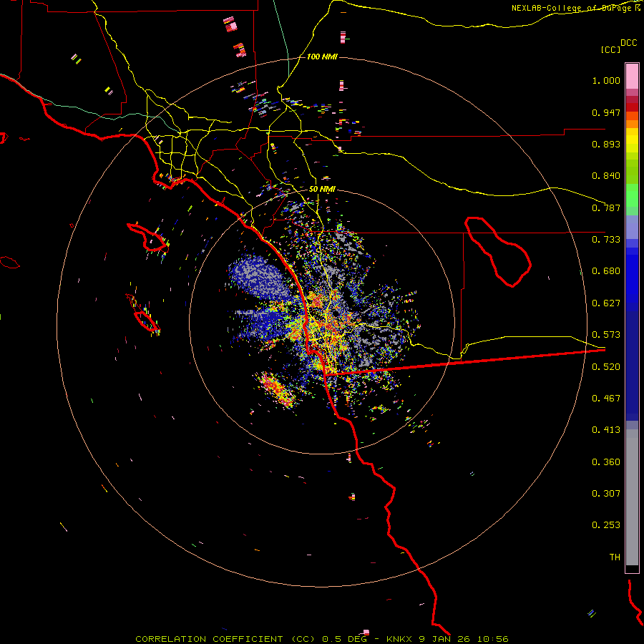
Task: Click the KNKX station ID in caption
Action: [x=399, y=639]
